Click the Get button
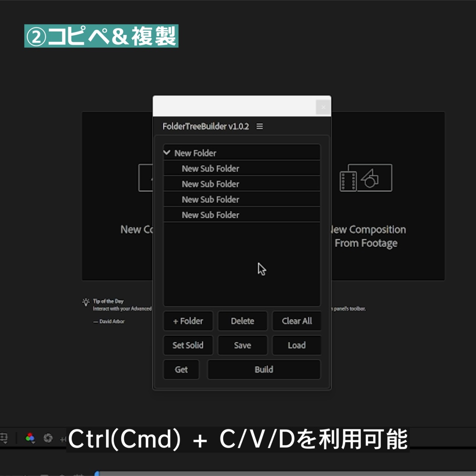Screen dimensions: 476x476 tap(181, 370)
